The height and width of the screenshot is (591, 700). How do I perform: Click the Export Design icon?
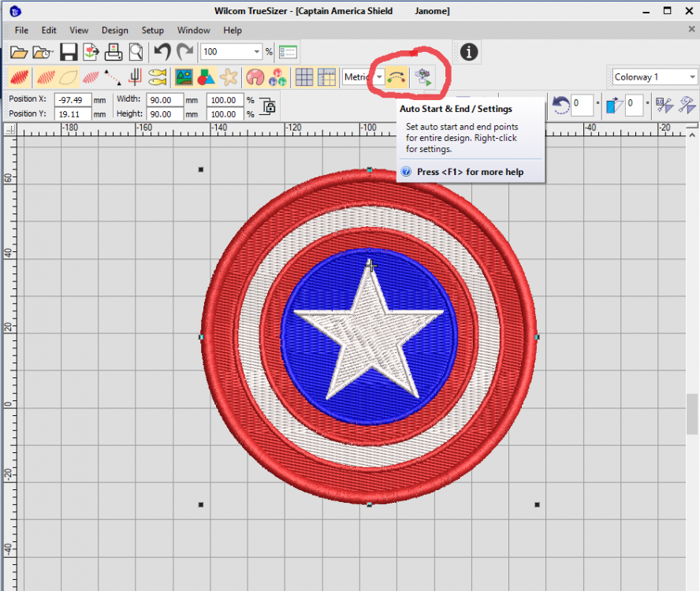[91, 51]
